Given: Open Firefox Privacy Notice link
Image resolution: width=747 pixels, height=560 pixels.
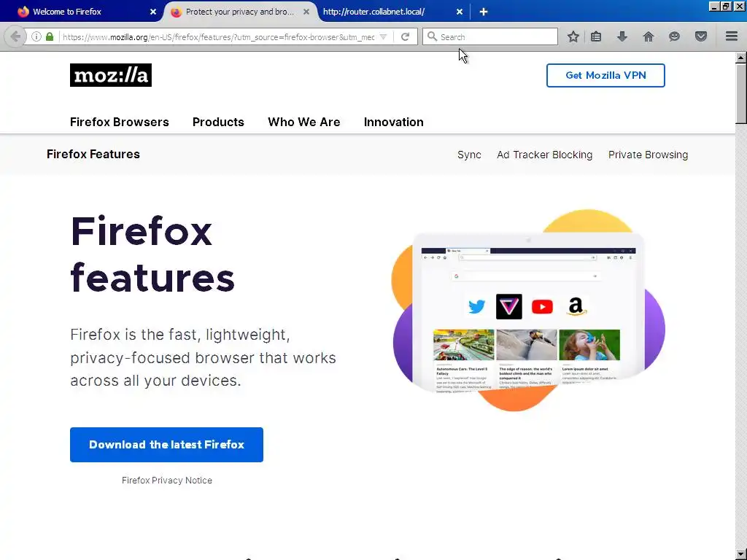Looking at the screenshot, I should tap(167, 480).
